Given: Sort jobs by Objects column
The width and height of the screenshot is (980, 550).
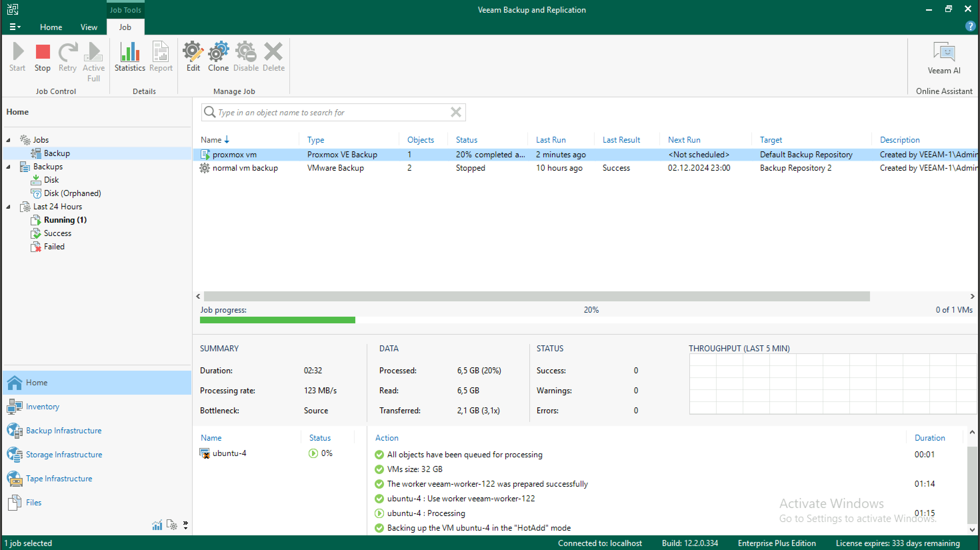Looking at the screenshot, I should [x=420, y=140].
